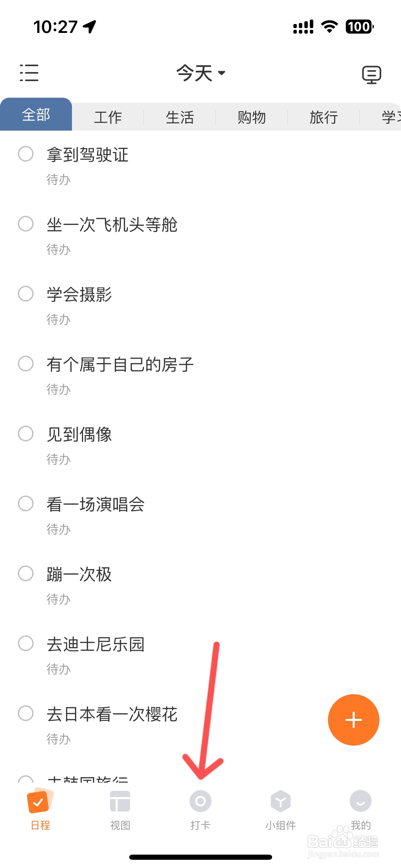
Task: Open the 去迪士尼乐园 task details
Action: point(96,644)
